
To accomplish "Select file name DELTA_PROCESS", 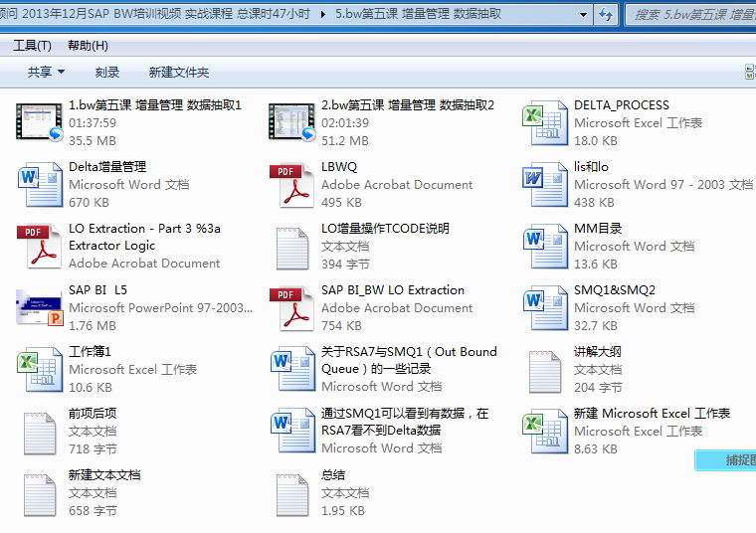I will (x=622, y=105).
